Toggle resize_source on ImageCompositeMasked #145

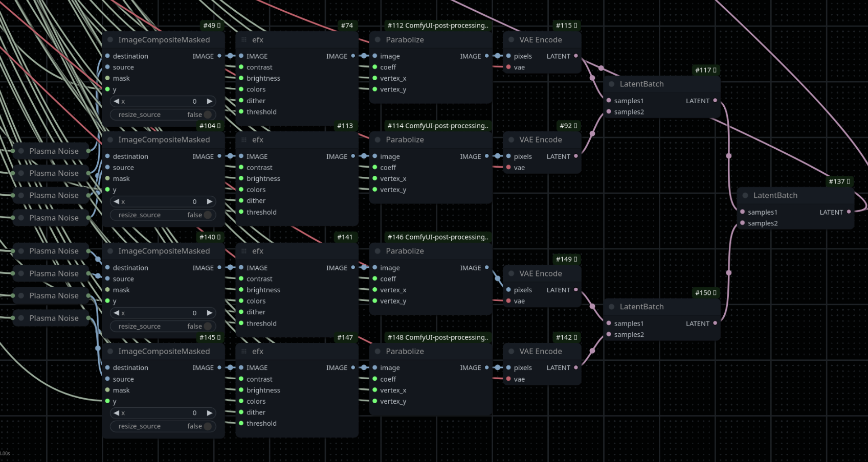(x=163, y=426)
